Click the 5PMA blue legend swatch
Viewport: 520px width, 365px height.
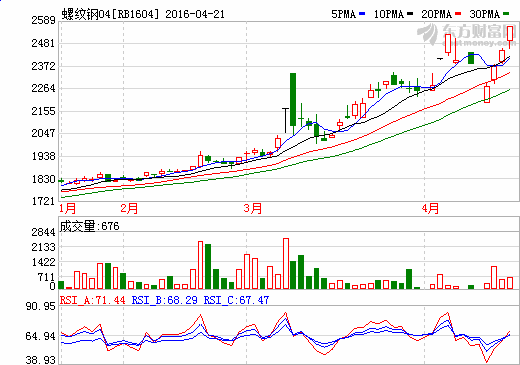[362, 14]
